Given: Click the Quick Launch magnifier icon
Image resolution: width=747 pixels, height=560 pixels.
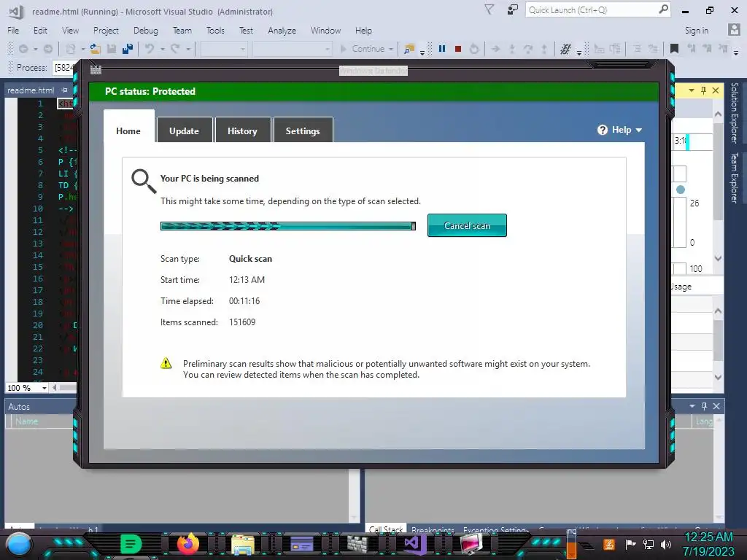Looking at the screenshot, I should [x=664, y=9].
